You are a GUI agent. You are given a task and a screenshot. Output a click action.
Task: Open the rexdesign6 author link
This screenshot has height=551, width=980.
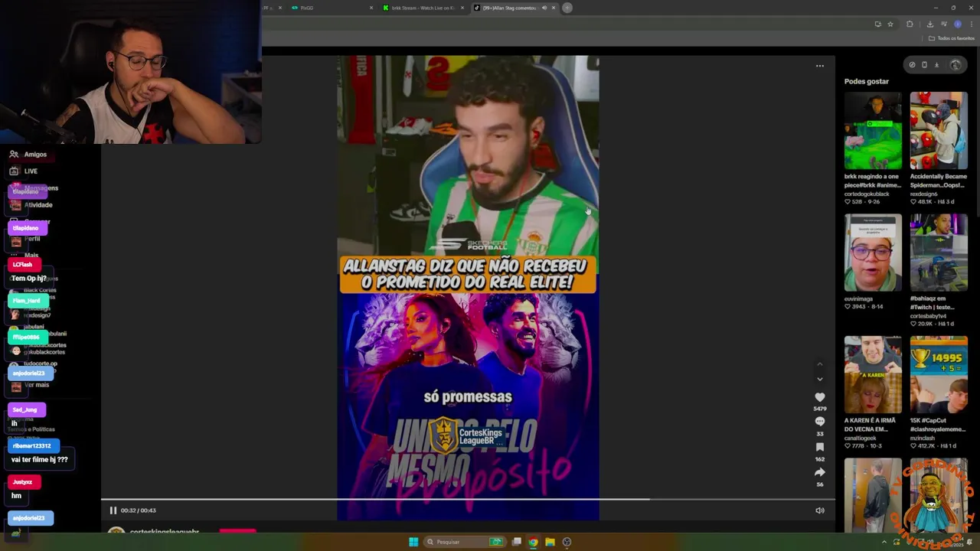click(x=924, y=194)
